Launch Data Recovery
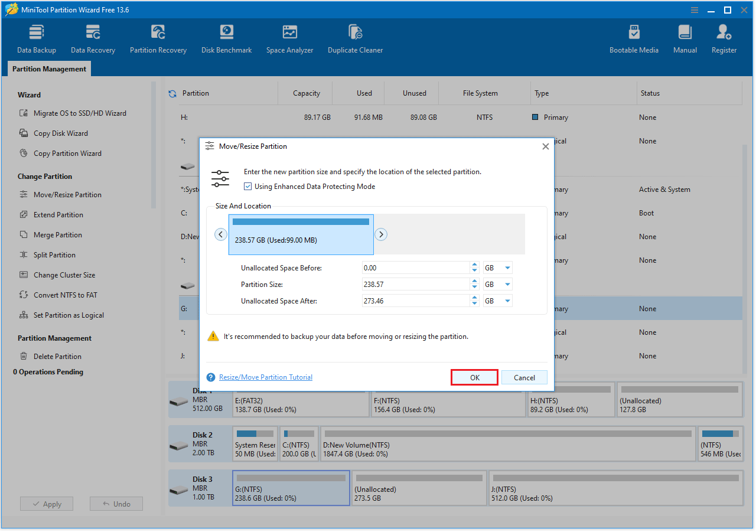The width and height of the screenshot is (756, 532). point(92,37)
